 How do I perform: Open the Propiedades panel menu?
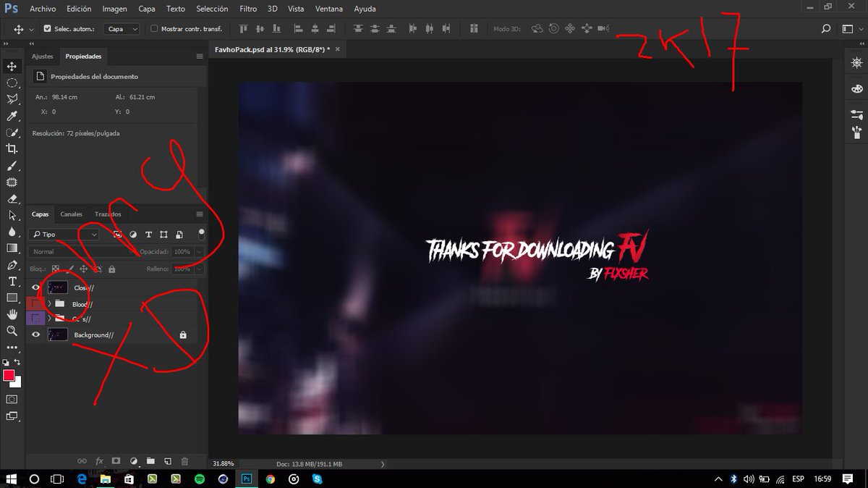point(200,56)
